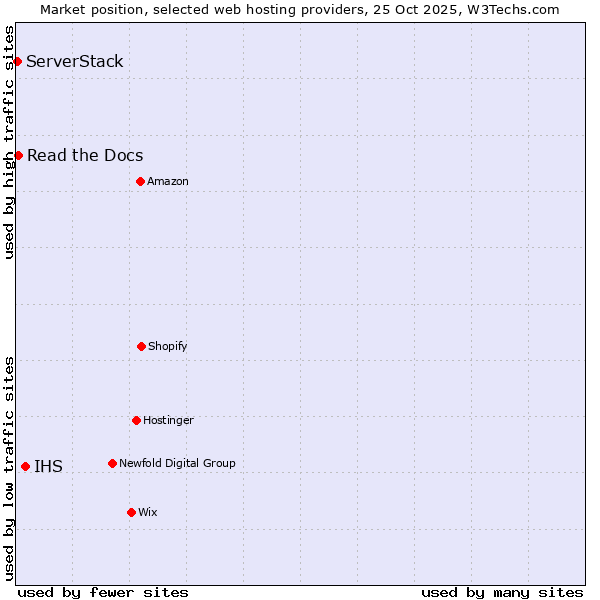Click the Read the Docs label text
This screenshot has width=600, height=600.
coord(85,155)
